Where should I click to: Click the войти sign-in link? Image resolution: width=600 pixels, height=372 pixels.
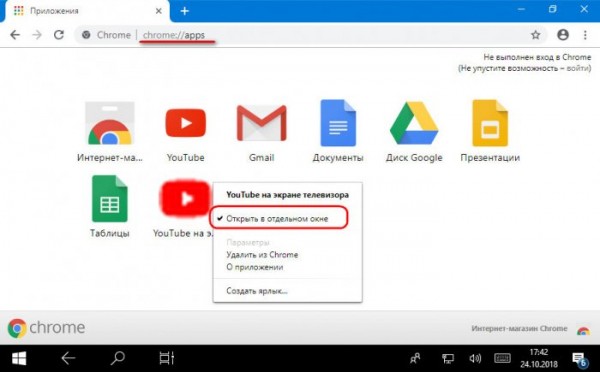577,68
